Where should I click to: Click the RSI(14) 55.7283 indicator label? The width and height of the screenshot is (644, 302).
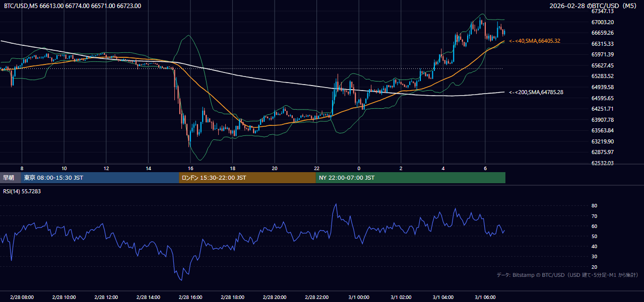tap(22, 191)
